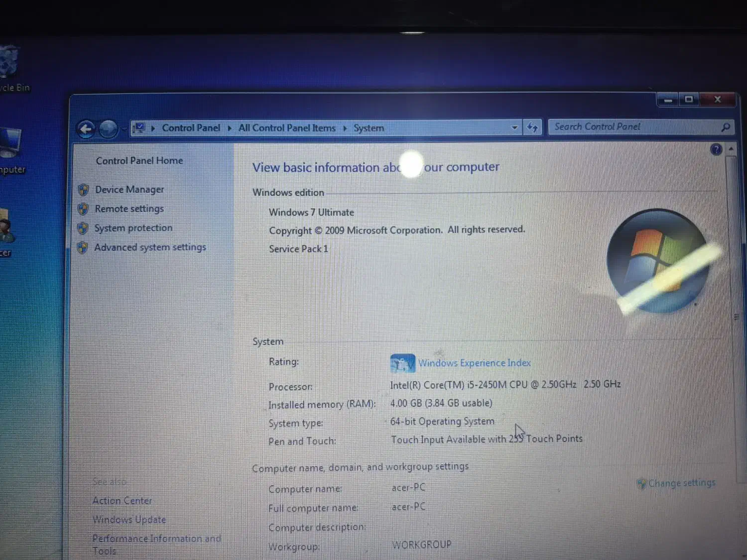Refresh the System page via refresh icon
This screenshot has width=747, height=560.
(532, 127)
